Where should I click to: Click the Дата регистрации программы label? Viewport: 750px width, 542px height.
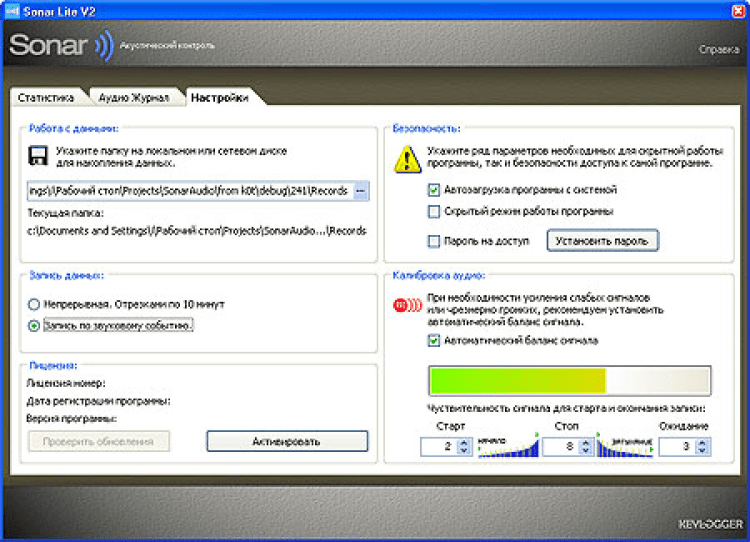coord(99,401)
